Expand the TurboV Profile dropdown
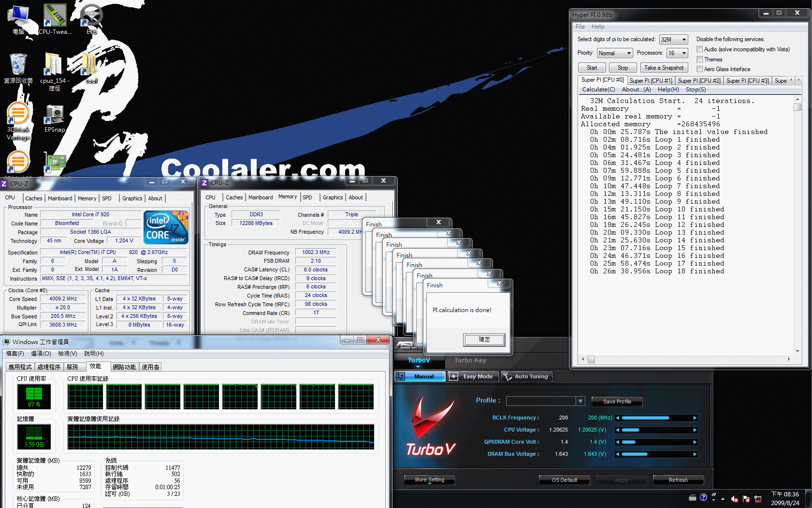 [580, 401]
